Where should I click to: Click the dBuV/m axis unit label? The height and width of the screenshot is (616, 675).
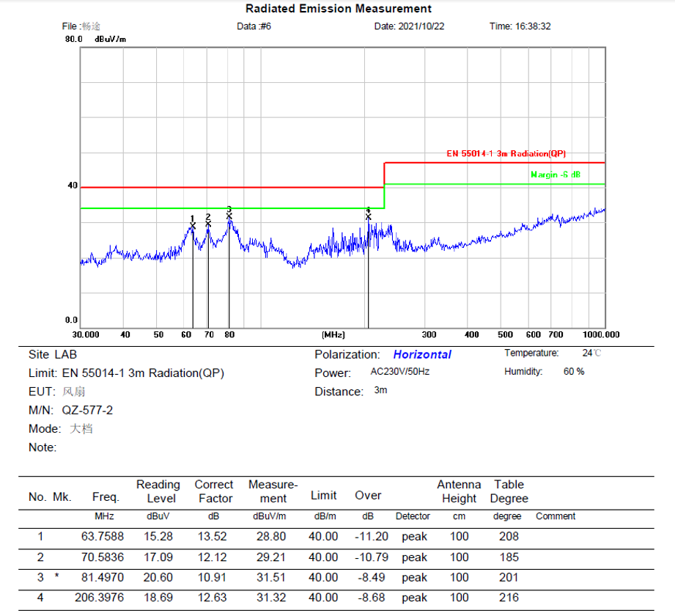pos(110,39)
